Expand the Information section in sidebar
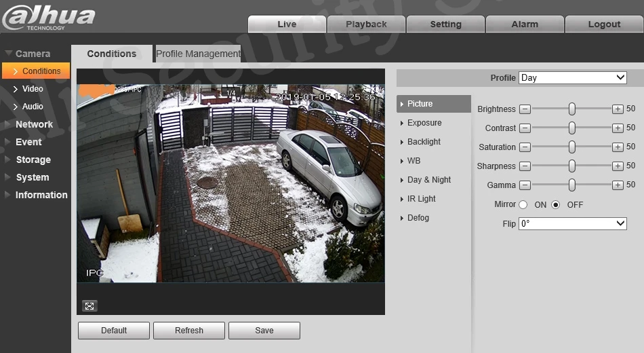The width and height of the screenshot is (644, 353). 36,195
